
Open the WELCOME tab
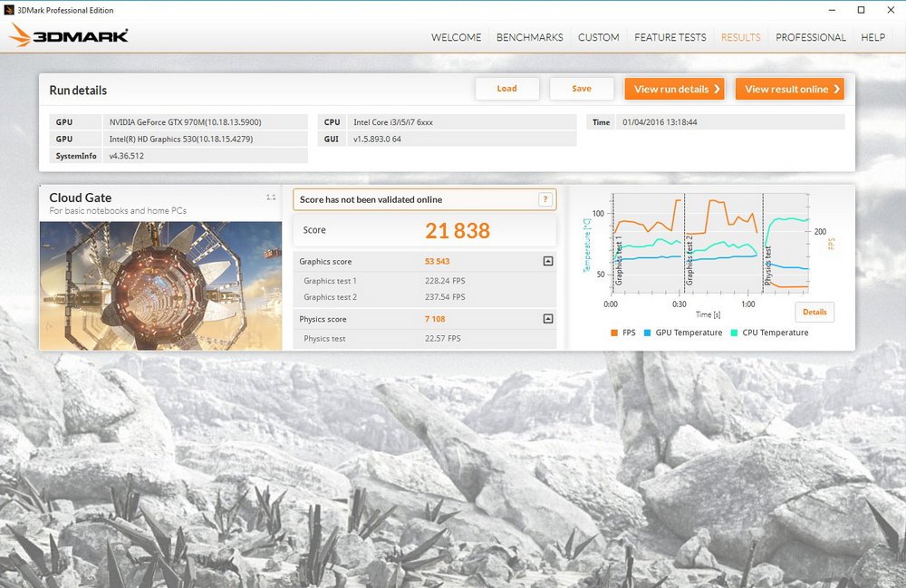coord(456,37)
